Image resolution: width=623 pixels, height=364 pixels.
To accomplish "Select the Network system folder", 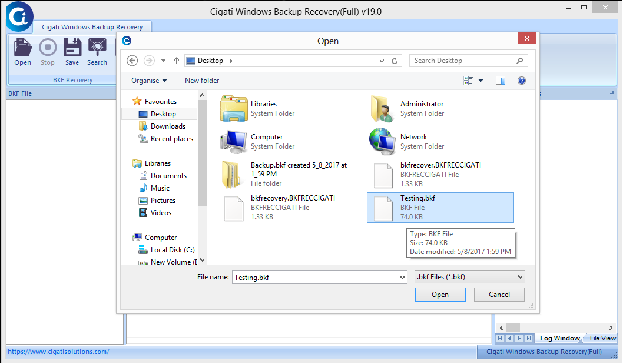I will [x=407, y=142].
